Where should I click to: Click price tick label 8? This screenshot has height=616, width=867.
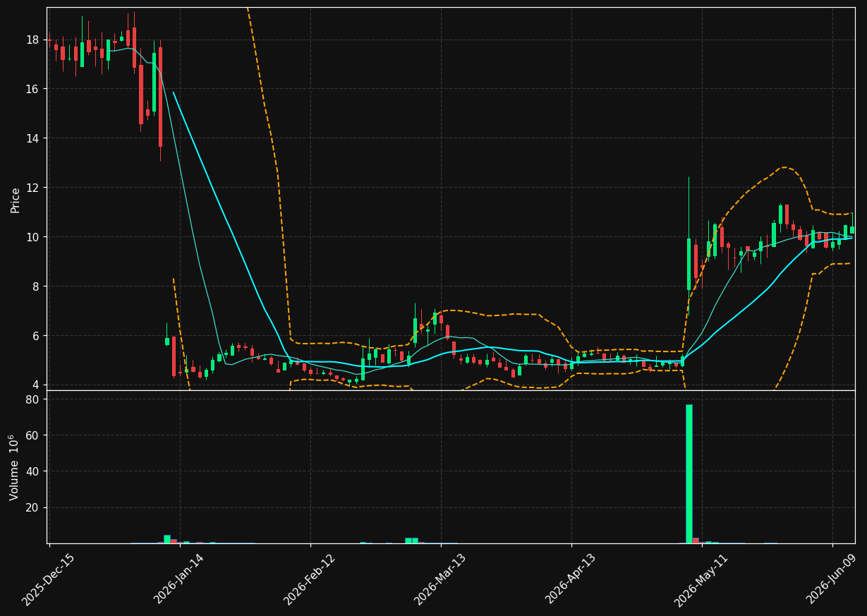36,286
